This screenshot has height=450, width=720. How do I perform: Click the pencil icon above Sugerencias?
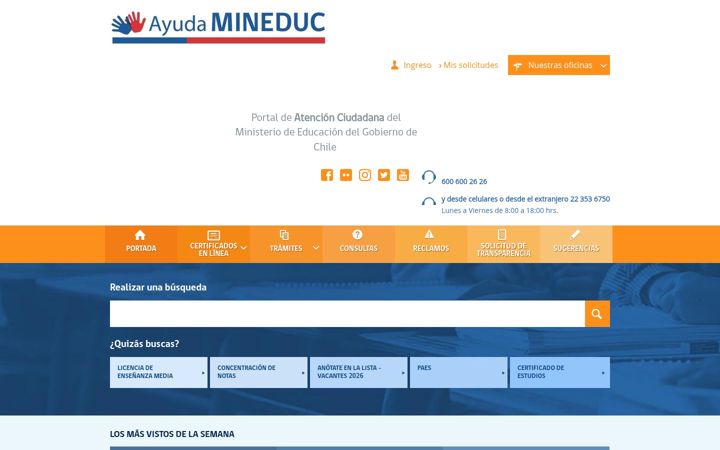[x=574, y=234]
